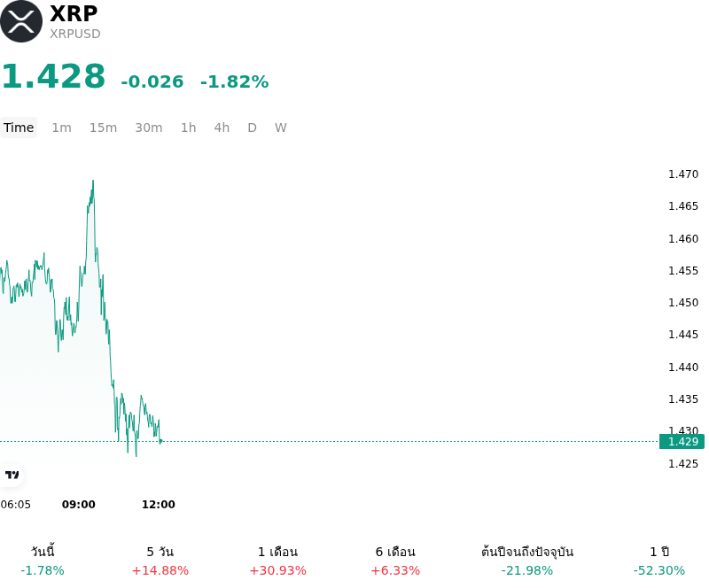Select the 30m interval
This screenshot has width=709, height=588.
149,128
